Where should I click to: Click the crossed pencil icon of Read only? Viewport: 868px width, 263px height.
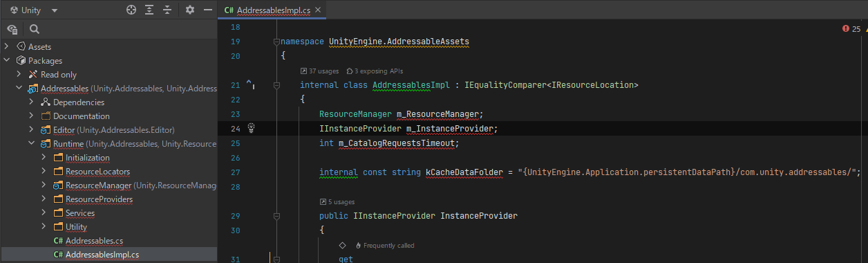[33, 74]
